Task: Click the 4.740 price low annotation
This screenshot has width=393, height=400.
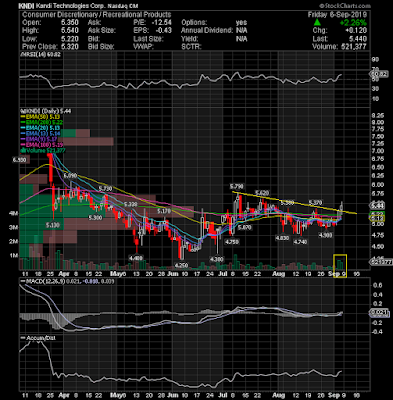Action: (x=300, y=242)
